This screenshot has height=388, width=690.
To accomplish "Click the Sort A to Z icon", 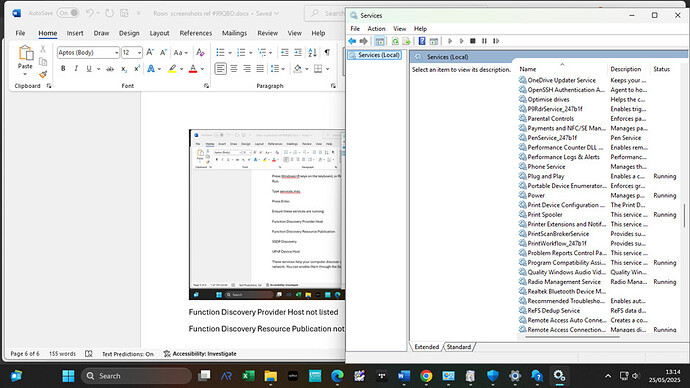I will [312, 52].
